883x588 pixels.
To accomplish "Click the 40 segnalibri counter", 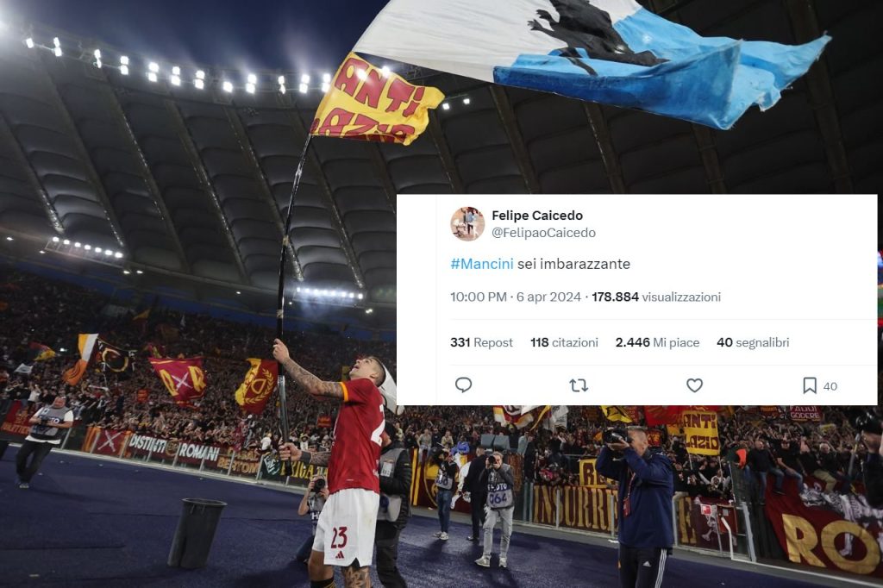I will (753, 342).
